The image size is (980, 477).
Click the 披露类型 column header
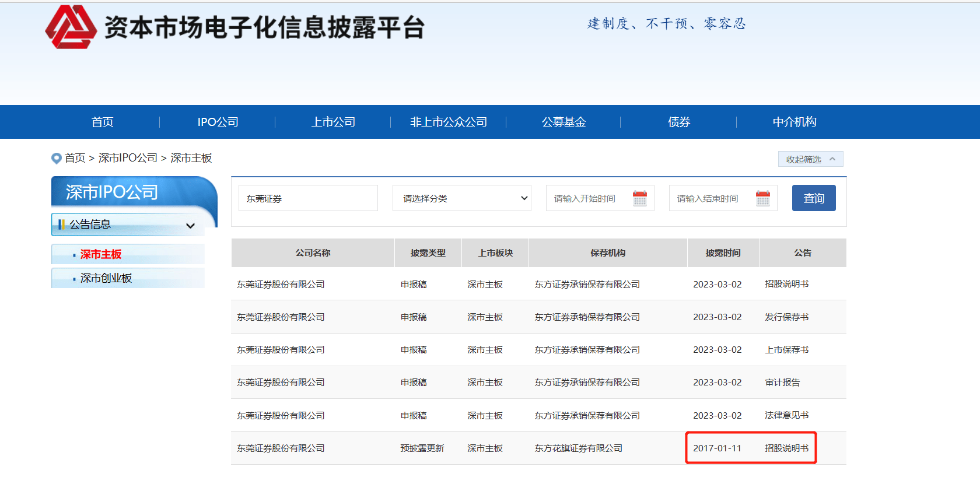(428, 253)
